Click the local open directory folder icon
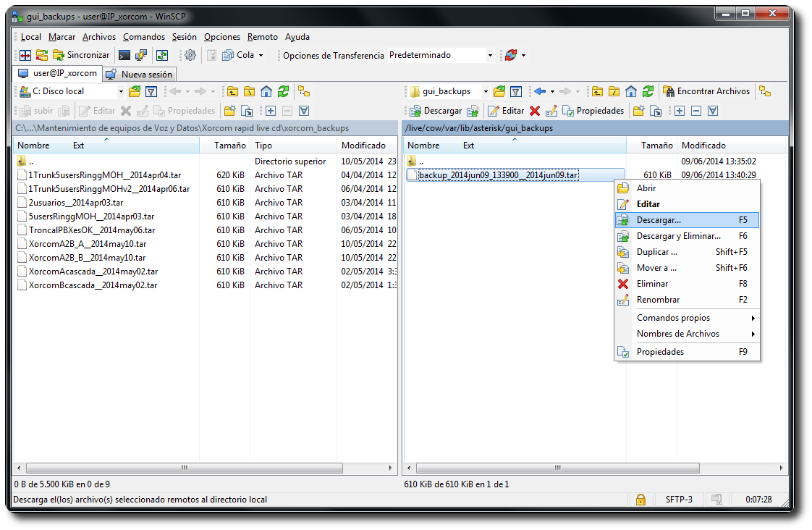Viewport: 812px width, 530px height. coord(135,92)
